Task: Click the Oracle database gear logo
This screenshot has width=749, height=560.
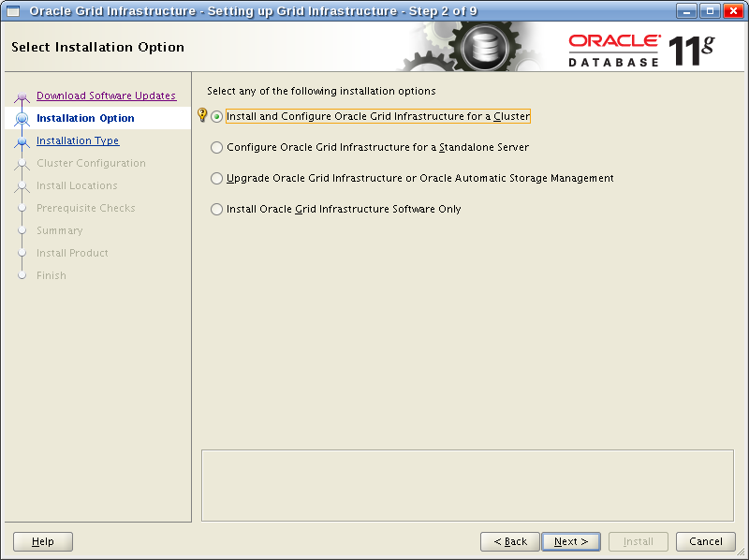Action: point(485,48)
